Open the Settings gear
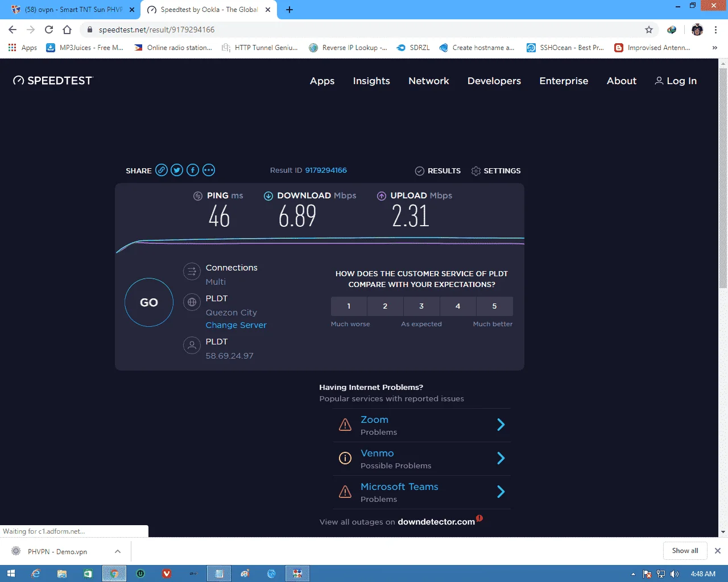The image size is (728, 582). tap(496, 171)
